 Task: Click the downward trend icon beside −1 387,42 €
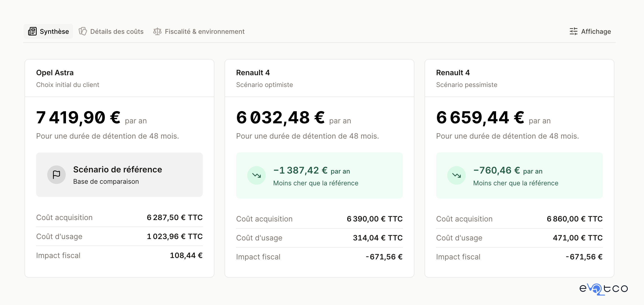[x=256, y=175]
